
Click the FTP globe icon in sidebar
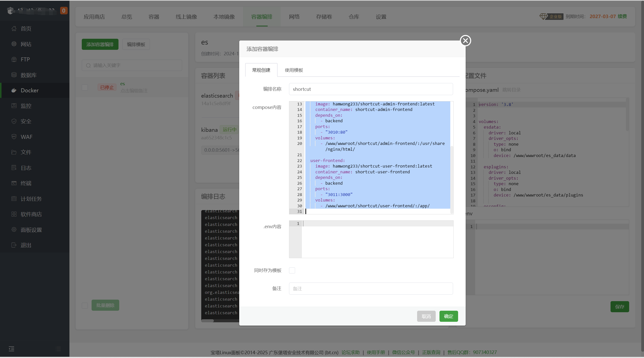coord(14,59)
